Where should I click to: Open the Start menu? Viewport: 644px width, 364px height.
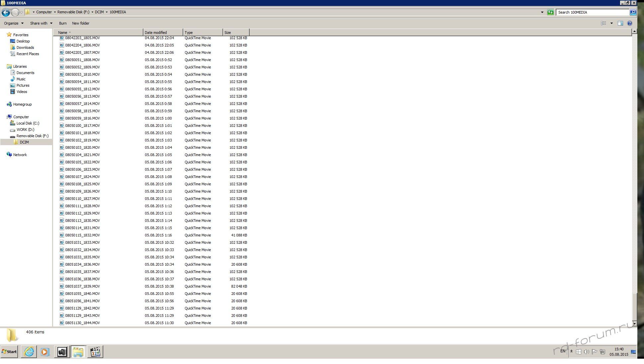pos(9,352)
